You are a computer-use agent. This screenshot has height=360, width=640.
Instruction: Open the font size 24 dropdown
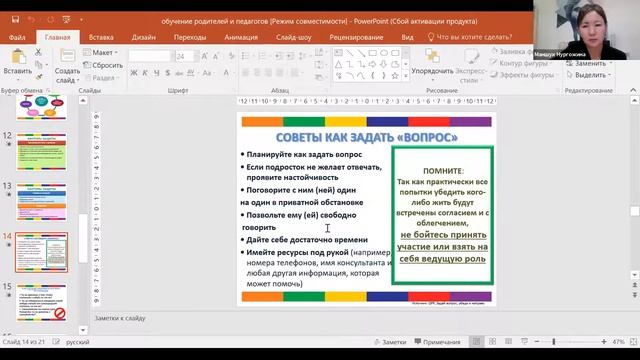tap(197, 56)
